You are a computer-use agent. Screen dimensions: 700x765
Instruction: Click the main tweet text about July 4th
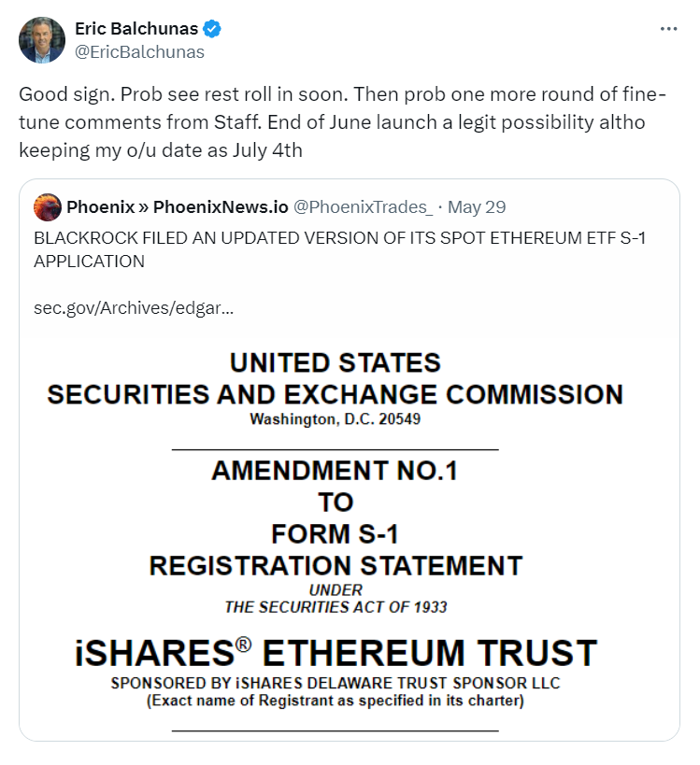[x=342, y=122]
